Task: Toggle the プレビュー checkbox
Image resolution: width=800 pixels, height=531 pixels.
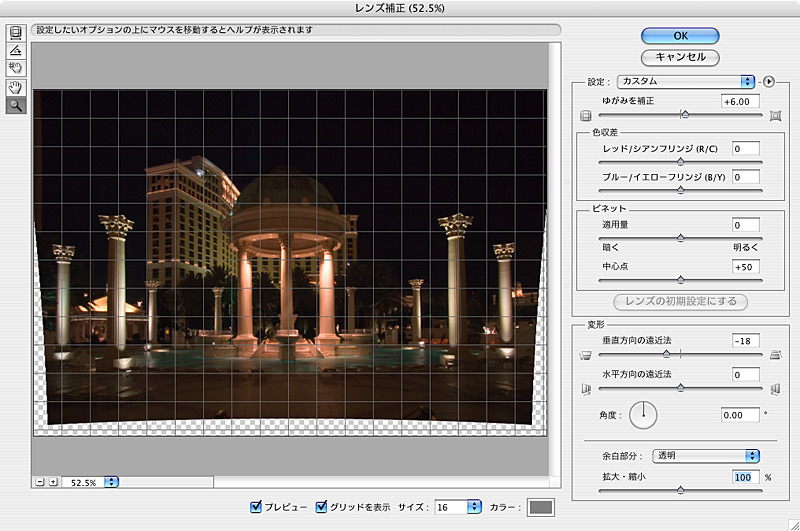Action: (256, 507)
